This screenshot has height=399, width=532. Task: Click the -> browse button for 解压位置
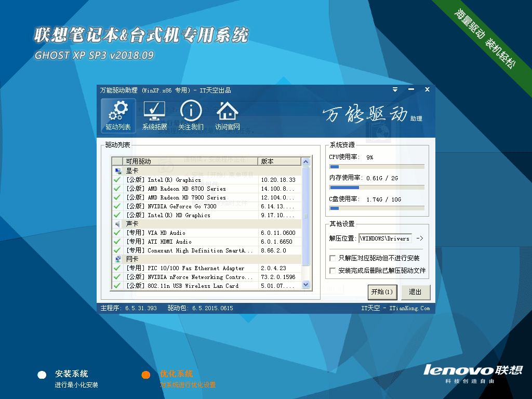420,238
